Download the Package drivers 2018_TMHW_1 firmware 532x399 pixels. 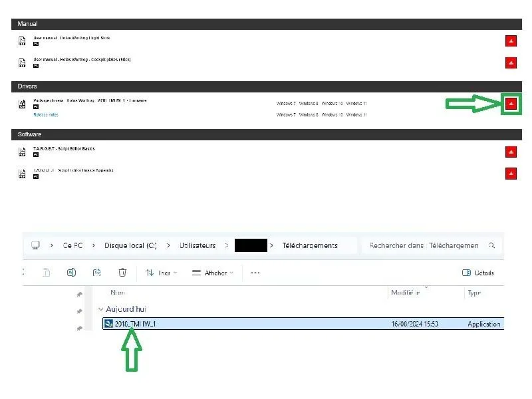[511, 104]
